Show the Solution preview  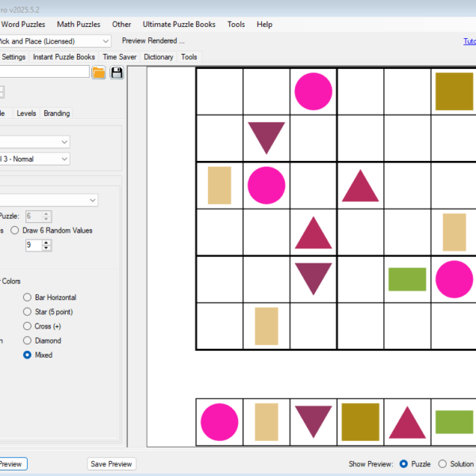coord(456,464)
